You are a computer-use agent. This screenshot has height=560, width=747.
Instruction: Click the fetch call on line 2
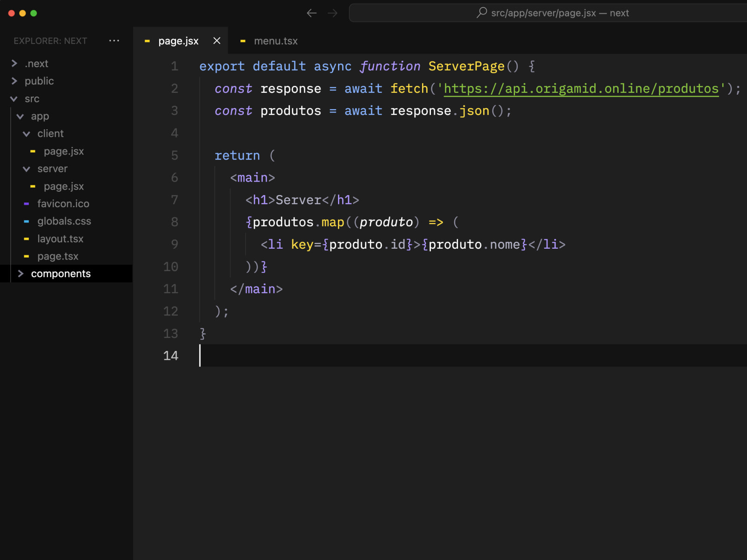pyautogui.click(x=409, y=89)
